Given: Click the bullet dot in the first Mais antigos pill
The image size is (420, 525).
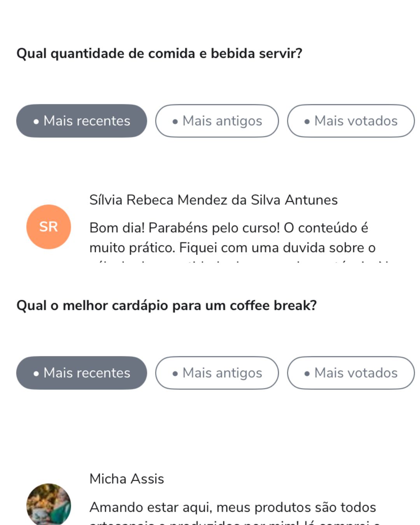Looking at the screenshot, I should point(175,122).
